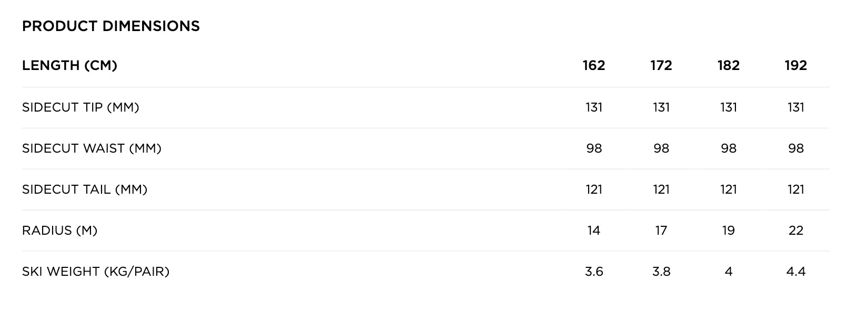Screen dimensions: 868x310
Task: Click the Sidecut Tip (MM) row label
Action: [80, 107]
